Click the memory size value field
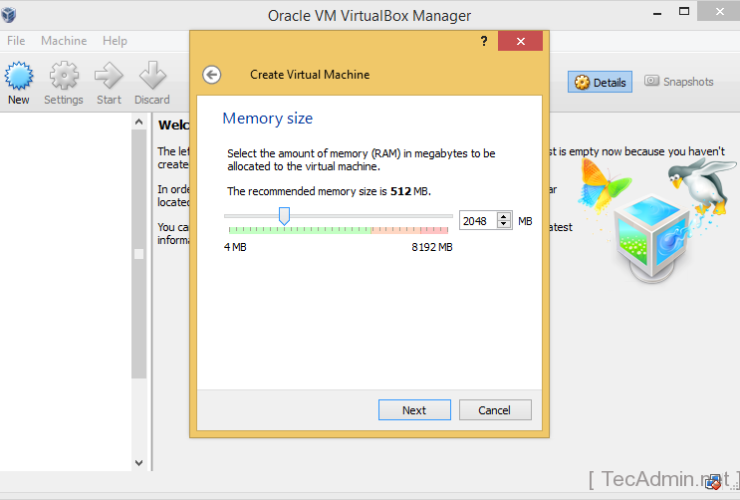The width and height of the screenshot is (740, 500). click(477, 220)
